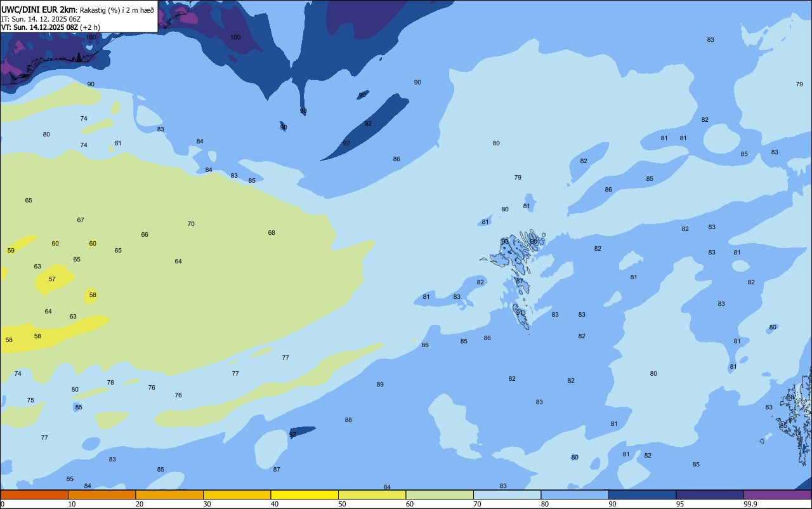
Task: Select the pale yellow 50–60 legend swatch
Action: tap(372, 494)
